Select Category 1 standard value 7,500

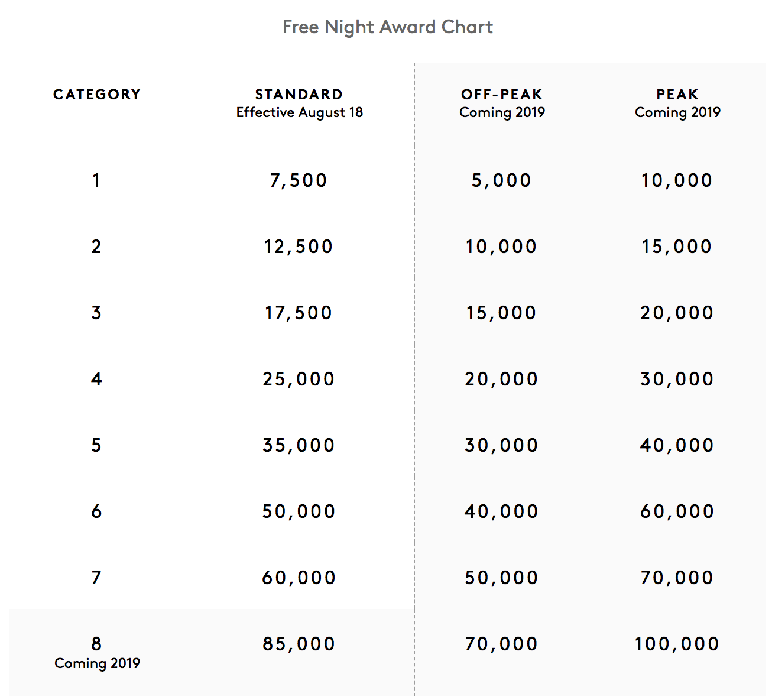[x=299, y=180]
